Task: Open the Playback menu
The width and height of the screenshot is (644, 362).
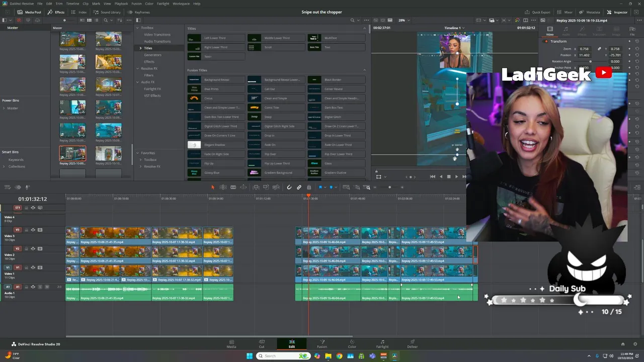Action: point(121,4)
